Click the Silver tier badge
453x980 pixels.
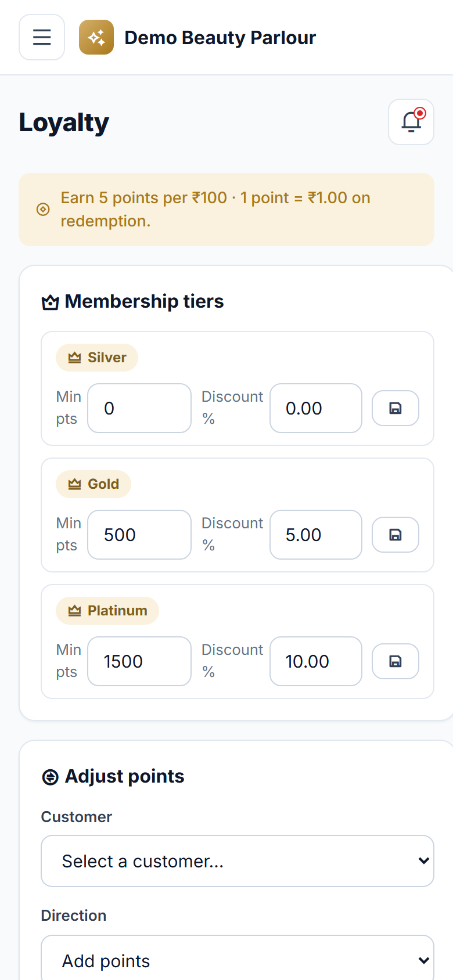97,358
